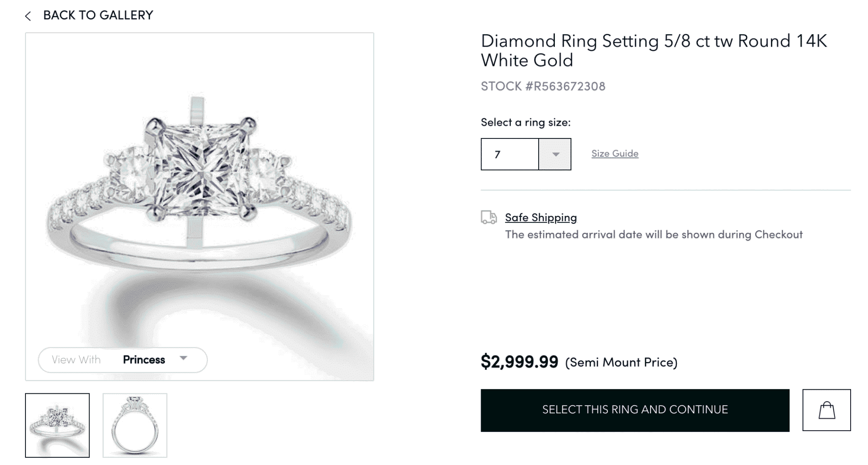
Task: Click the Princess label in the selector
Action: pos(144,360)
